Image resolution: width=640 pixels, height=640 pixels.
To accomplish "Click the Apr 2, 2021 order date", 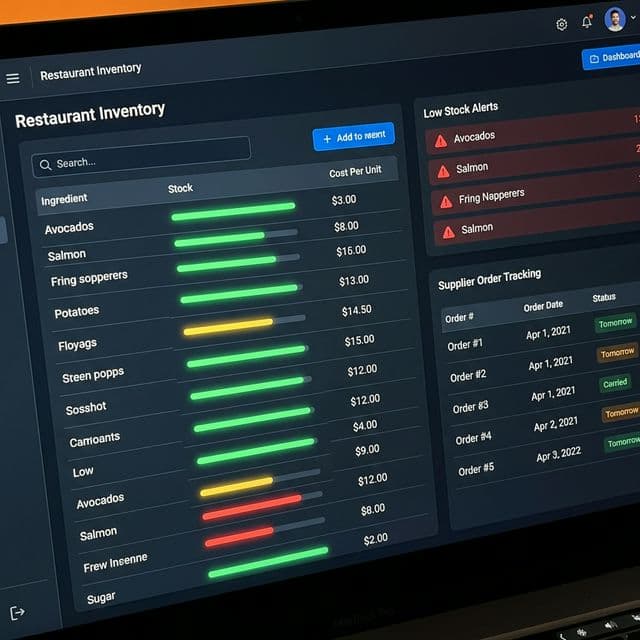I will 556,424.
